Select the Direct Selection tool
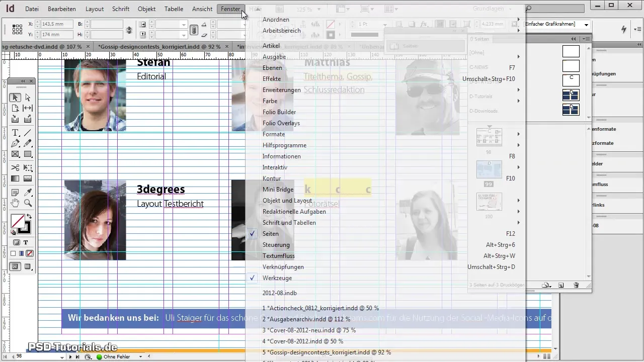 (28, 98)
